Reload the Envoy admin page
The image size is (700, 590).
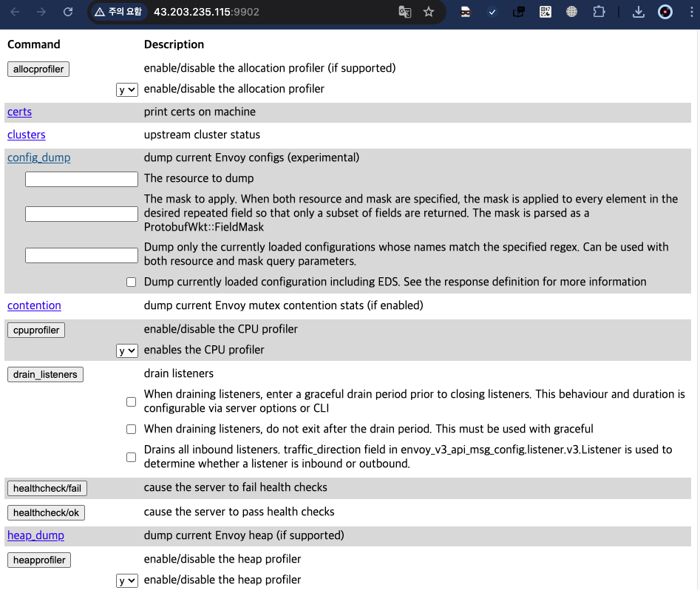tap(68, 12)
